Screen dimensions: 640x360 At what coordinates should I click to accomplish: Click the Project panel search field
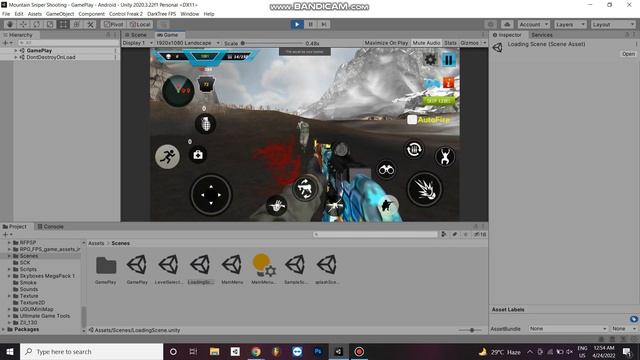[x=376, y=235]
